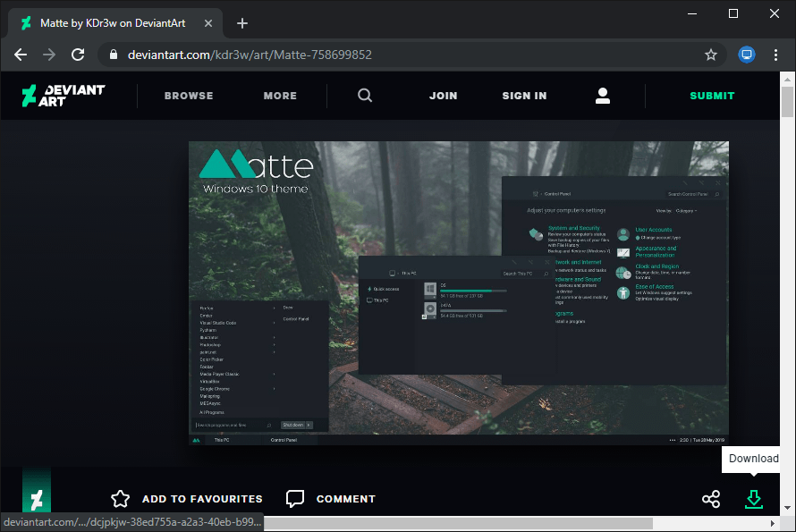Go back with the browser back arrow
The image size is (796, 532).
click(21, 55)
